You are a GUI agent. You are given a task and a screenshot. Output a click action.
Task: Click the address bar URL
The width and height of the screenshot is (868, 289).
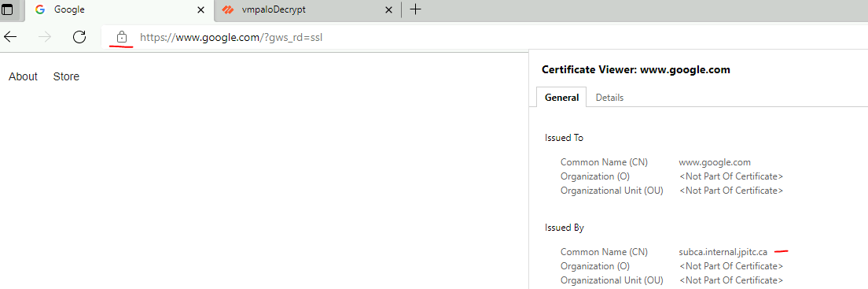(231, 38)
